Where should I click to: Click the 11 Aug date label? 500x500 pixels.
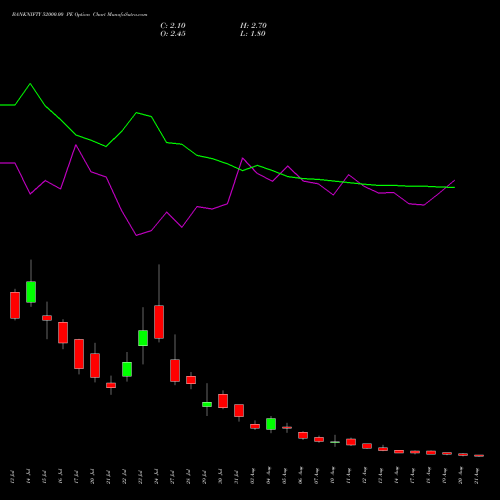click(349, 476)
